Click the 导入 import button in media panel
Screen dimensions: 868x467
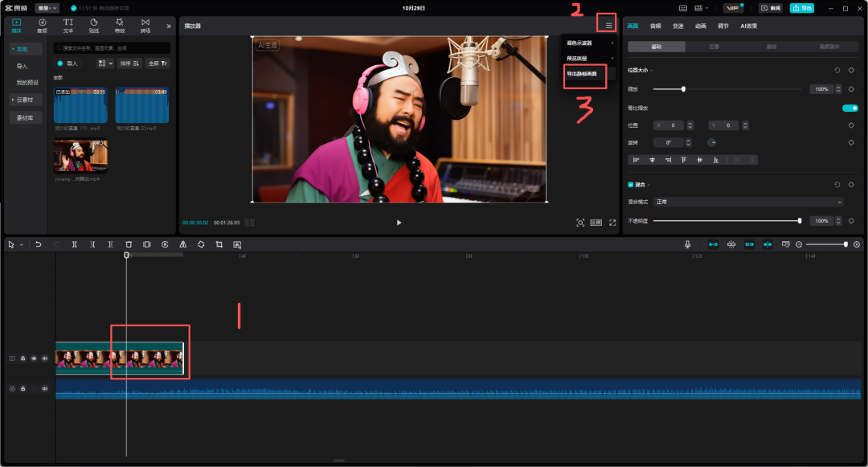68,63
